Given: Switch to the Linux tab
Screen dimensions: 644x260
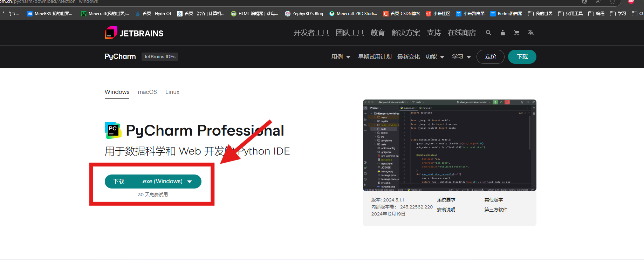Looking at the screenshot, I should click(172, 92).
